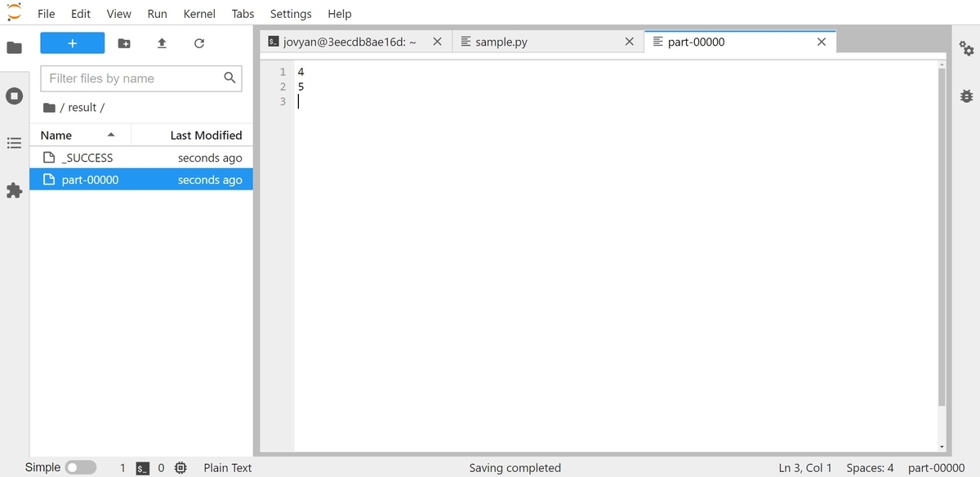Open the Debugger bug icon panel
980x477 pixels.
click(x=967, y=96)
